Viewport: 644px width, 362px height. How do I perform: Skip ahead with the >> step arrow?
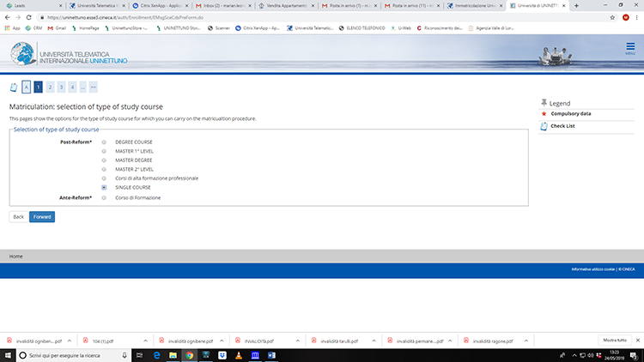tap(94, 87)
